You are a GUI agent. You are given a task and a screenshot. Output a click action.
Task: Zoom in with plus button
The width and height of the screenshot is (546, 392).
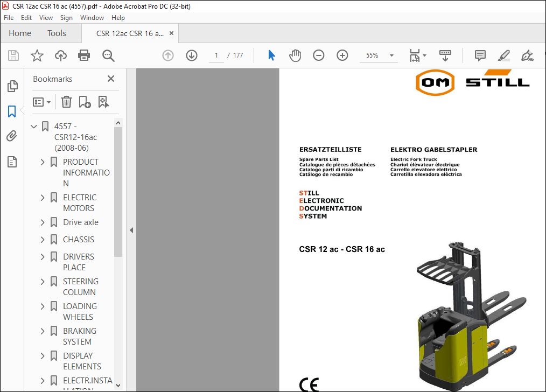click(x=342, y=55)
